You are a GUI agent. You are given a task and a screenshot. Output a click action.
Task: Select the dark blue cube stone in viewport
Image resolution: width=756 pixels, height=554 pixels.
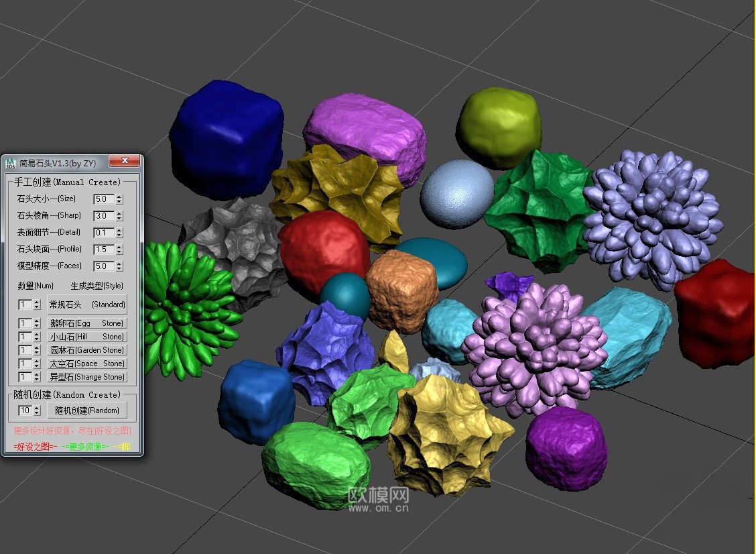click(226, 139)
